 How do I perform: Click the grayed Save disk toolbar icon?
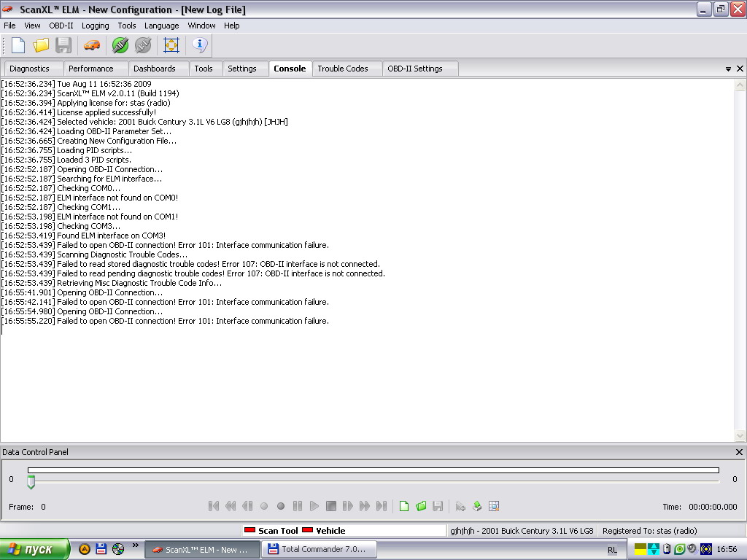click(x=63, y=45)
